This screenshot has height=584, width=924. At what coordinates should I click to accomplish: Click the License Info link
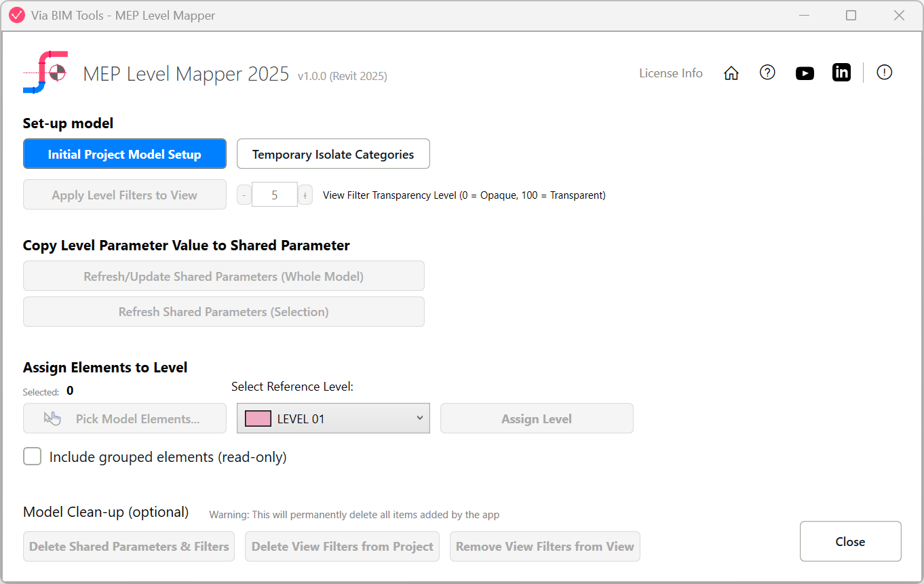670,73
